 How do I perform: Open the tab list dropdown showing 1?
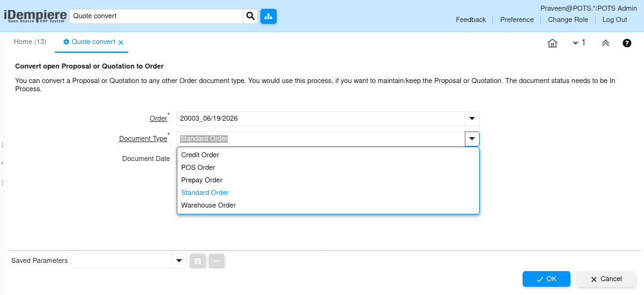[579, 43]
